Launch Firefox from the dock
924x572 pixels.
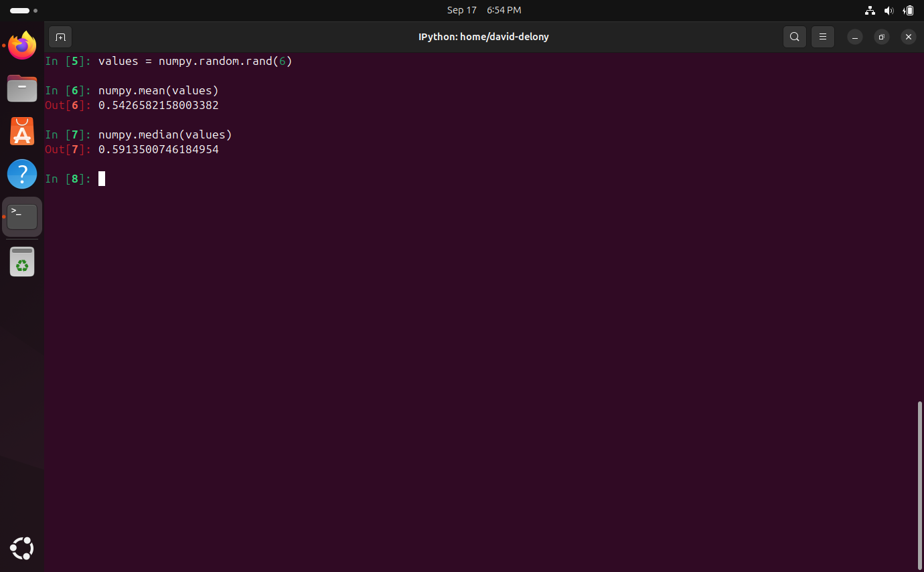[x=22, y=45]
